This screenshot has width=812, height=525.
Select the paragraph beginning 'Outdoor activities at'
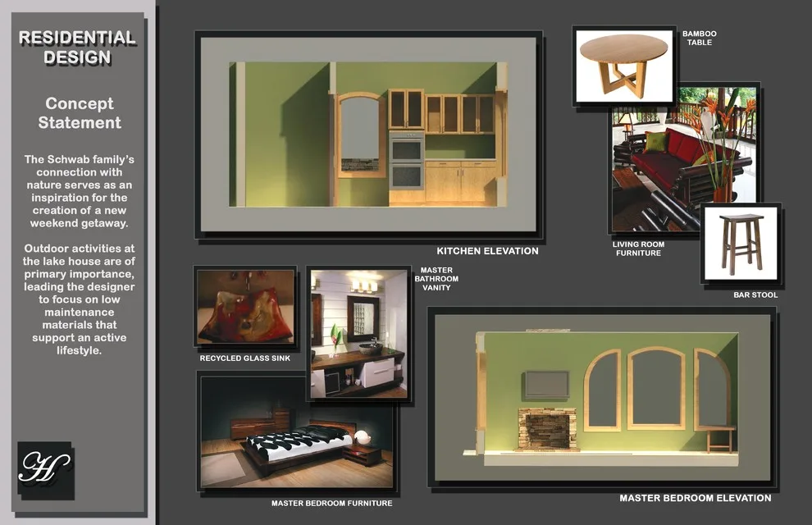(80, 299)
